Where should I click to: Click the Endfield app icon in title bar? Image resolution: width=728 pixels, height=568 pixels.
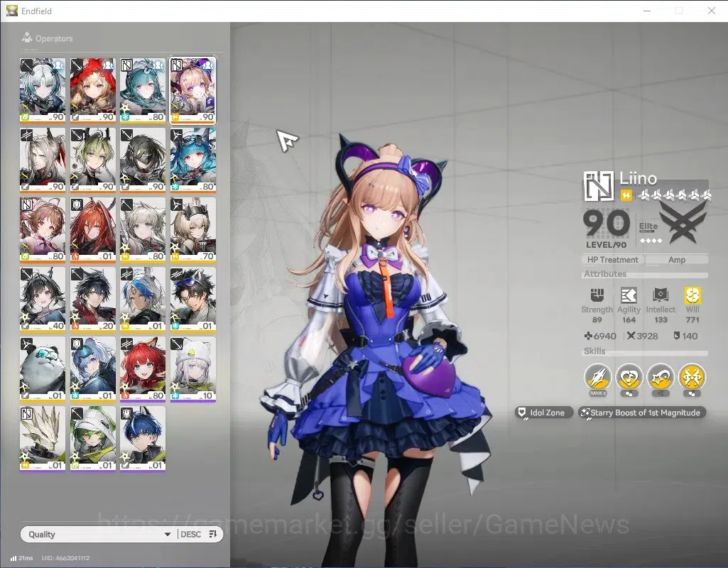(11, 11)
